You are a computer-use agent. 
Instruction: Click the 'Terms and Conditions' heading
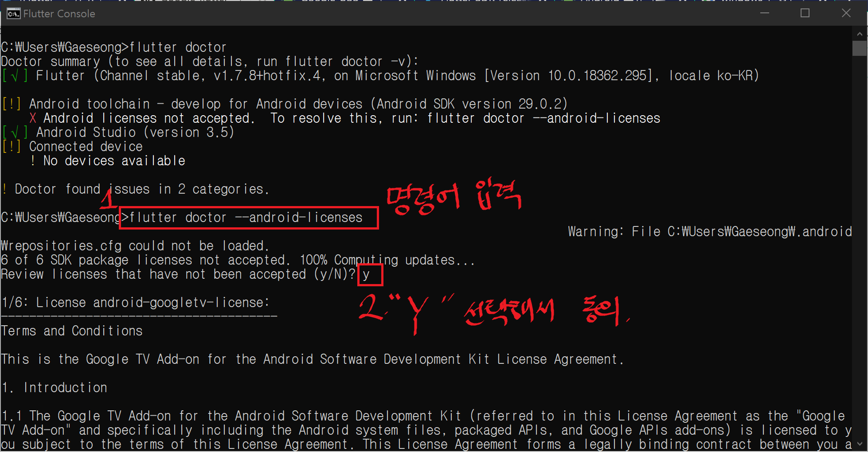[x=72, y=331]
